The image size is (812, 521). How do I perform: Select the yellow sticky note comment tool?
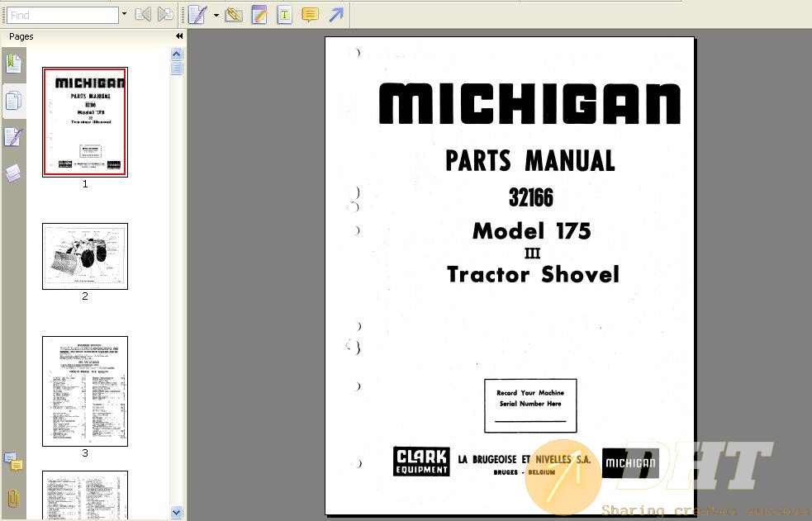[x=311, y=15]
